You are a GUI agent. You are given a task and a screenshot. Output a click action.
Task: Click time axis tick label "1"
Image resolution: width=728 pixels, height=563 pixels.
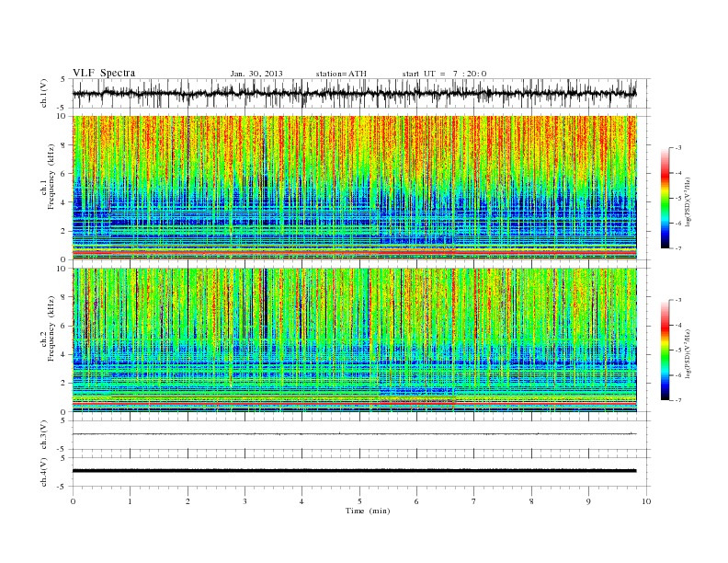click(130, 501)
